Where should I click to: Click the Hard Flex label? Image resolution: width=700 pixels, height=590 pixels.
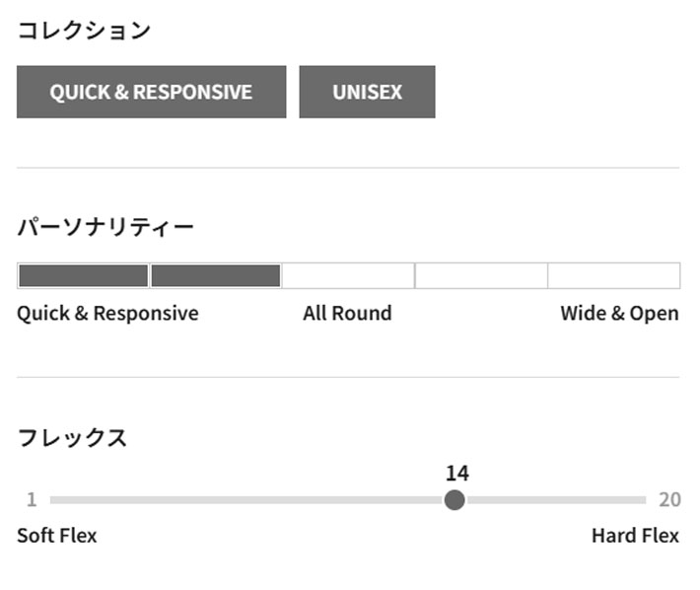635,536
